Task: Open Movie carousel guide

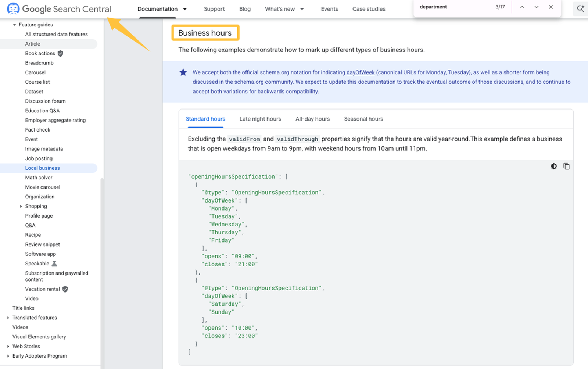Action: click(43, 187)
